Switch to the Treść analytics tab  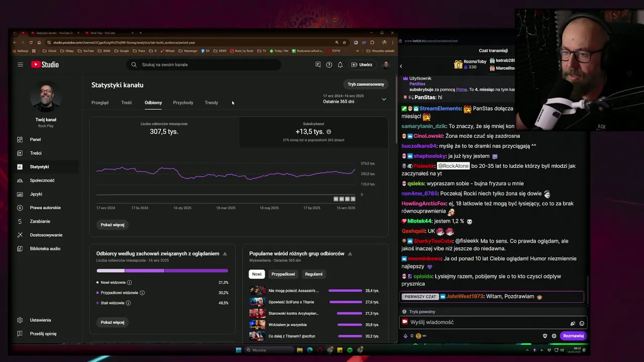pos(126,103)
